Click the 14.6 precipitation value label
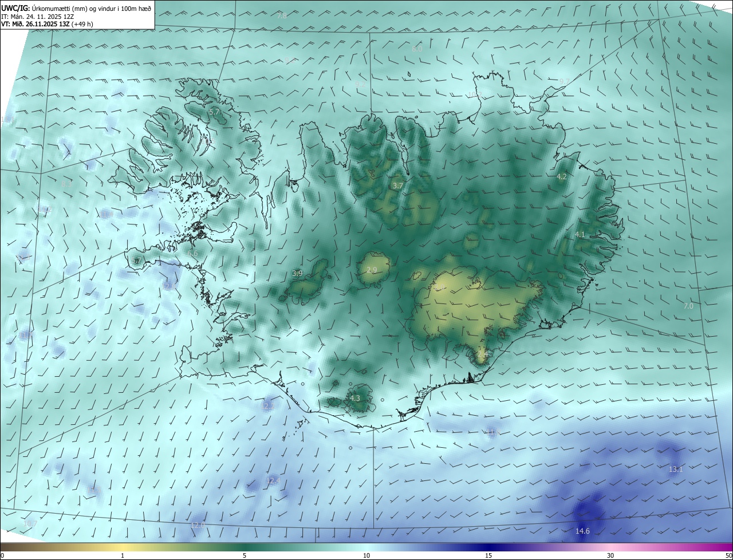The height and width of the screenshot is (560, 733). [582, 531]
